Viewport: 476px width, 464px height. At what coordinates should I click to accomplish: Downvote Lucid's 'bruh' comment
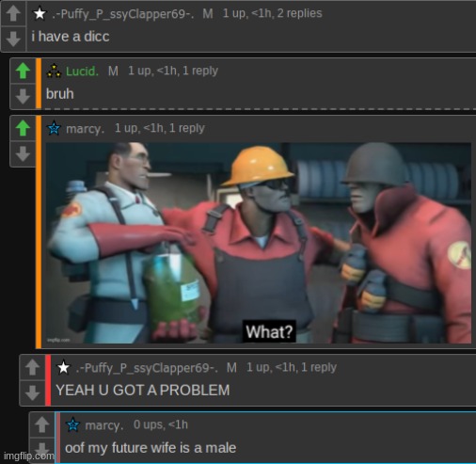coord(23,96)
